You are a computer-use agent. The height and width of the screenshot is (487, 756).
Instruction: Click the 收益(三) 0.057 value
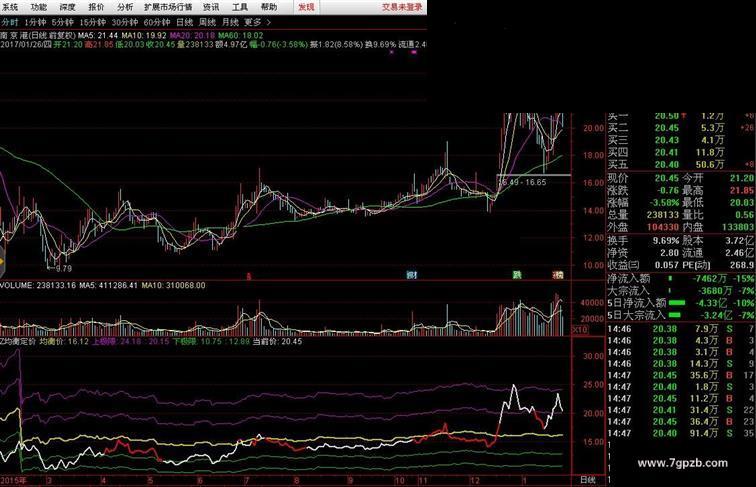(x=667, y=265)
